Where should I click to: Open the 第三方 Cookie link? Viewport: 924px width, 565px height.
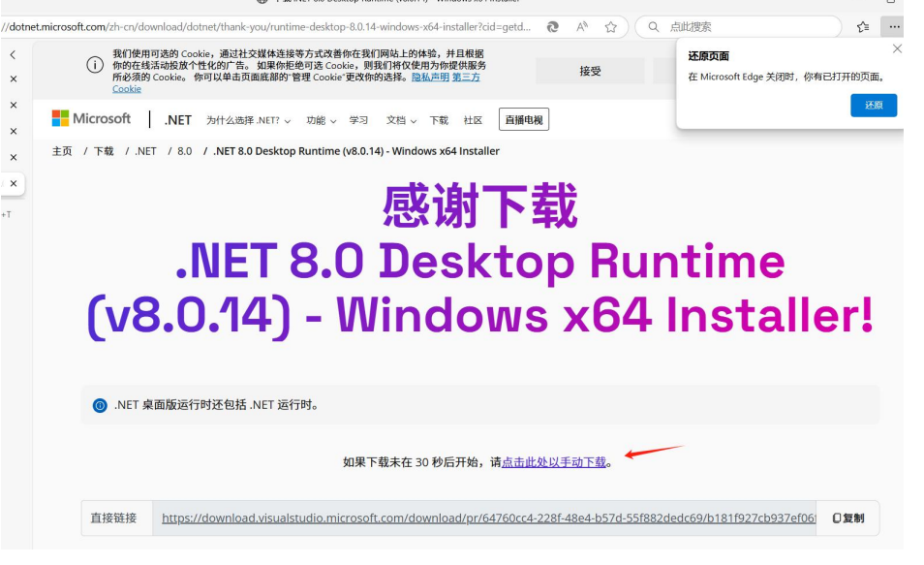coord(466,78)
